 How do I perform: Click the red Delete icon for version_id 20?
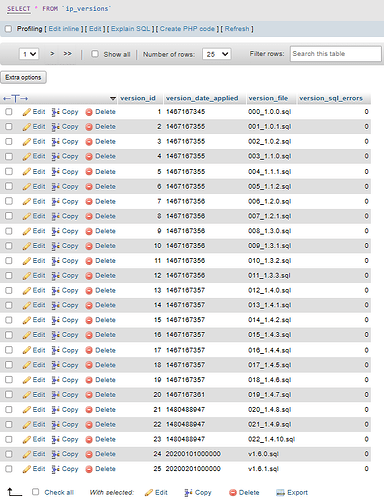pyautogui.click(x=89, y=395)
